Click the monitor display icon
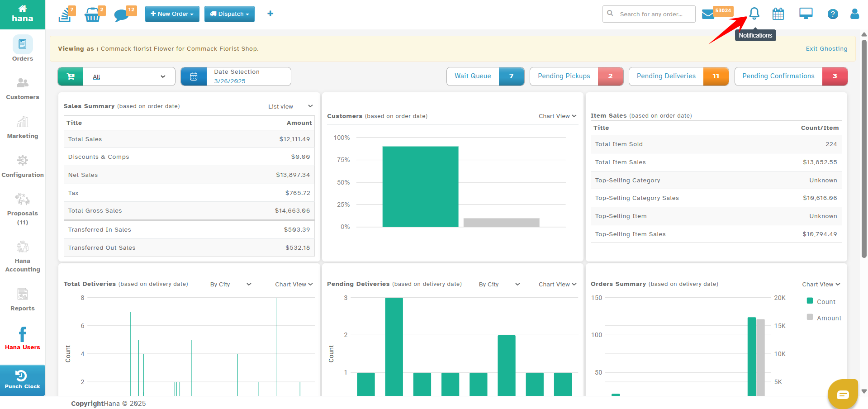This screenshot has height=409, width=868. point(806,14)
